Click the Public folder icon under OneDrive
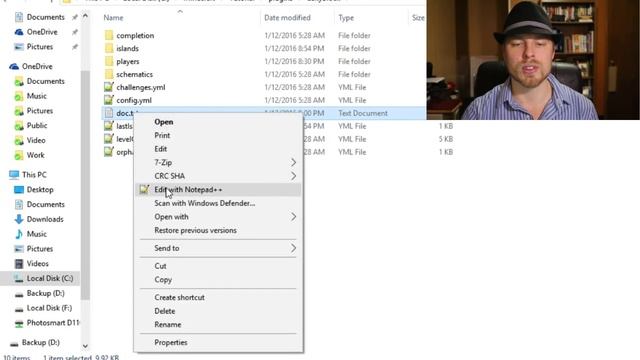 coord(19,126)
